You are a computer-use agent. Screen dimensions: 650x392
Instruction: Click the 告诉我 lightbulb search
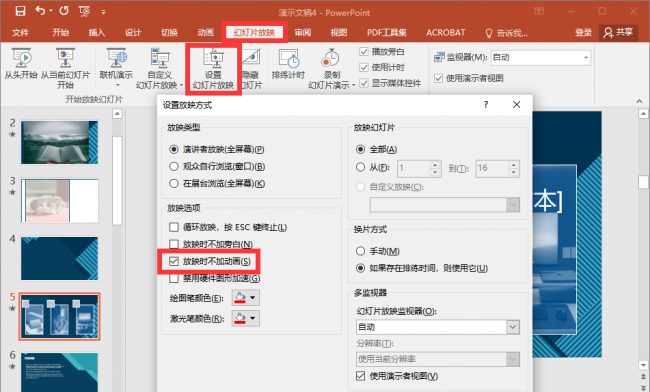(507, 33)
